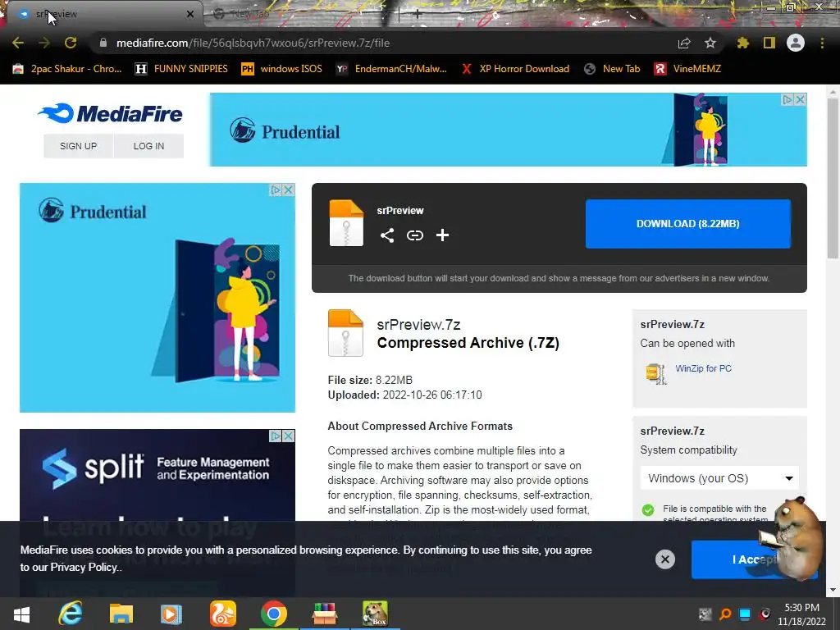Switch to the New Tab browser tab

(x=300, y=14)
